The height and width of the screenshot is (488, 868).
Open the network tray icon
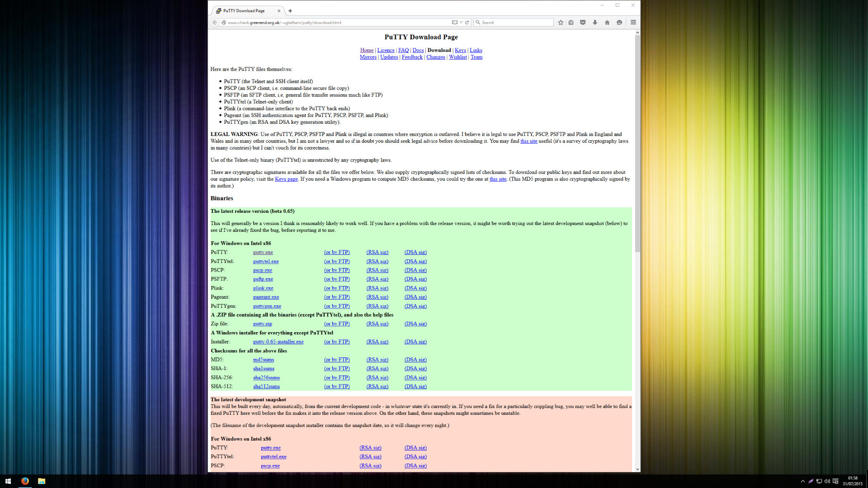pyautogui.click(x=819, y=481)
